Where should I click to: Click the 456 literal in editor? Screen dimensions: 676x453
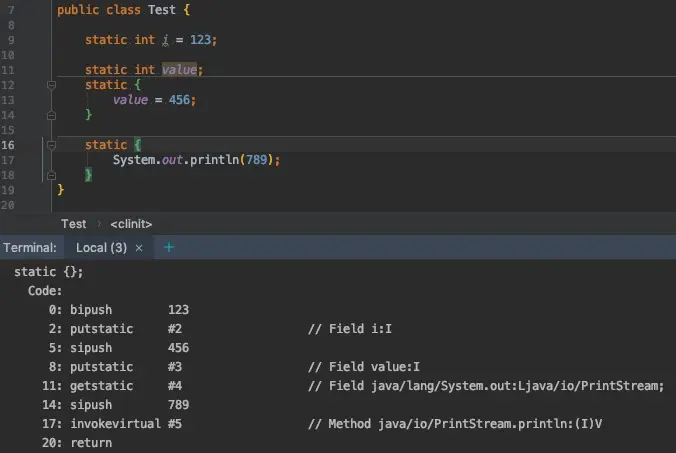pos(179,100)
